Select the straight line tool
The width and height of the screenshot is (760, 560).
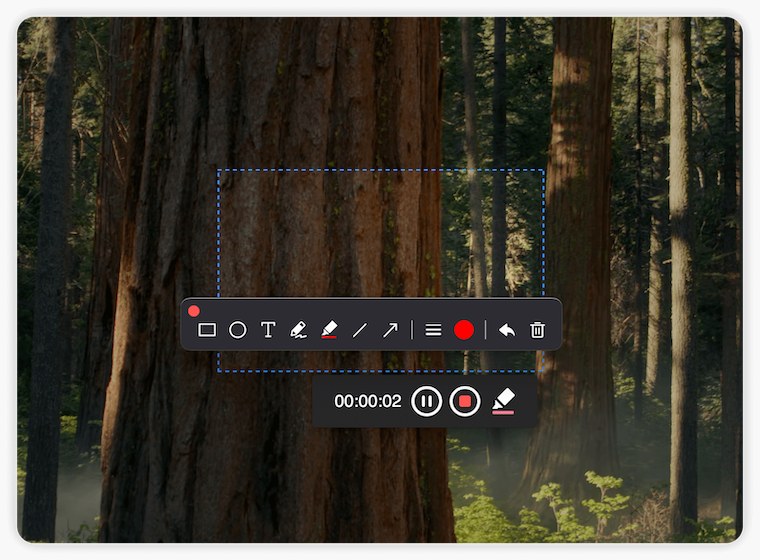360,330
